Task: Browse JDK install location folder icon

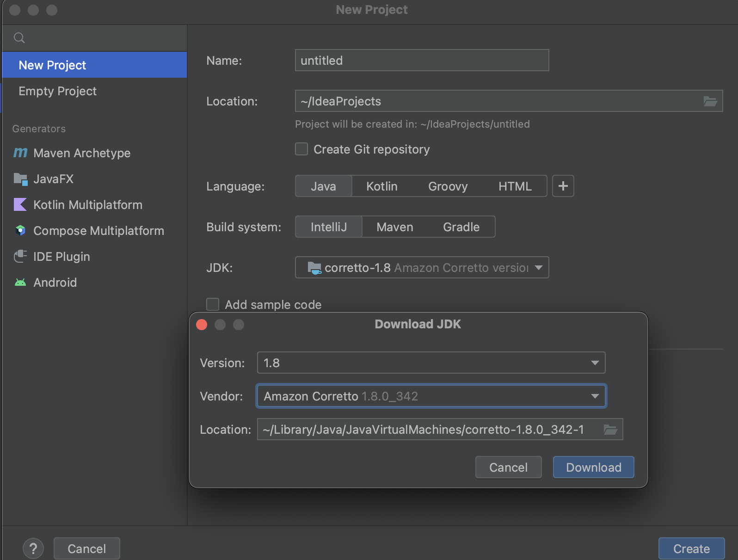Action: [610, 430]
